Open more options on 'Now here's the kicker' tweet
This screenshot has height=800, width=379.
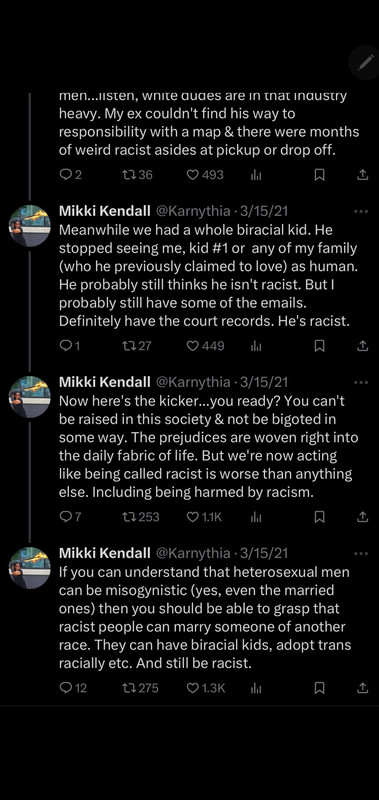pyautogui.click(x=361, y=382)
